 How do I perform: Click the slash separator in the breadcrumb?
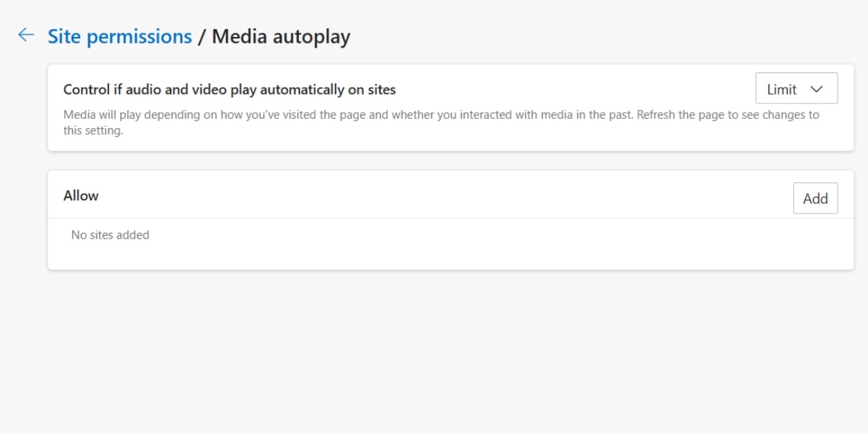pos(201,36)
